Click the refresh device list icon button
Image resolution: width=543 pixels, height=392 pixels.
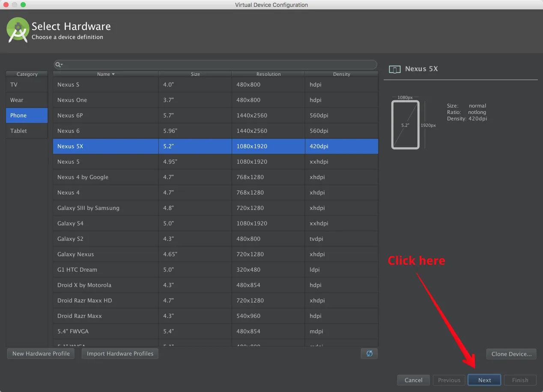[369, 353]
